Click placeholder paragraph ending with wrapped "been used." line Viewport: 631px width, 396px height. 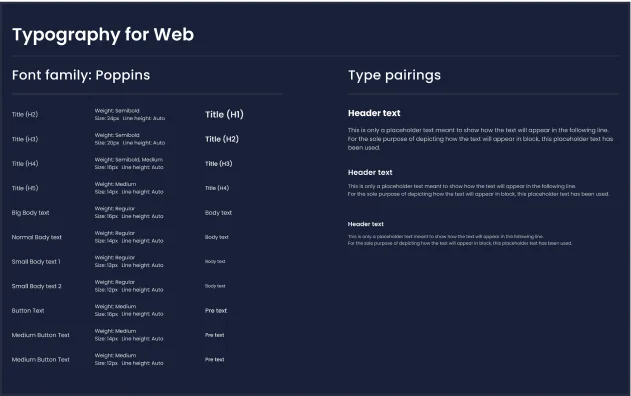click(x=480, y=139)
